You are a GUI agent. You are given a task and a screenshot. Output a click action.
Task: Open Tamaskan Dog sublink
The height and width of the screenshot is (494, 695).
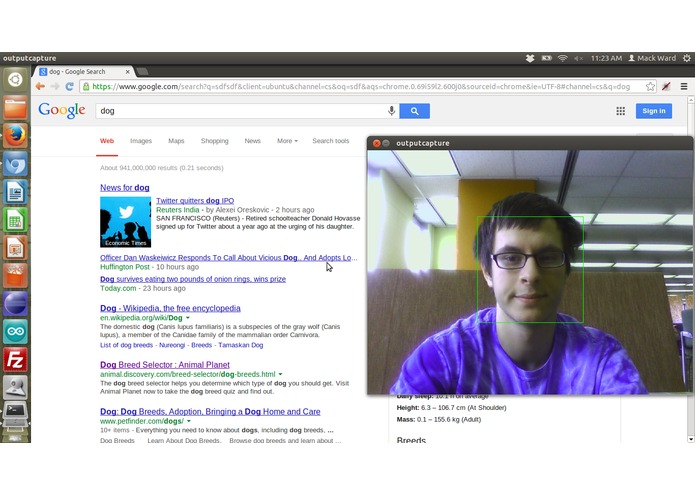pyautogui.click(x=241, y=345)
